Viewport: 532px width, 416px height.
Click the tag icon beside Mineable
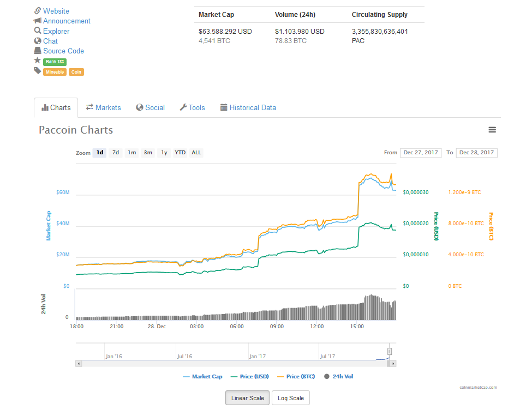coord(37,70)
